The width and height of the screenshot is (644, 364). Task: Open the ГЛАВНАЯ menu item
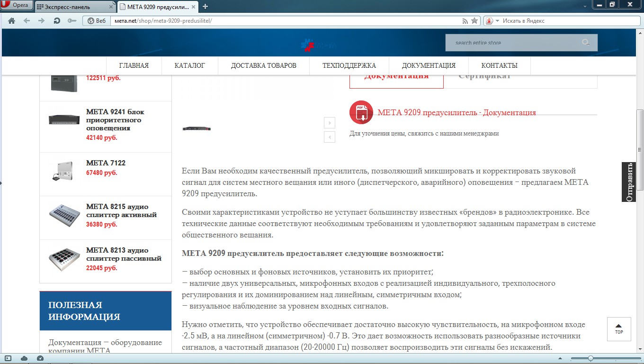(x=134, y=65)
